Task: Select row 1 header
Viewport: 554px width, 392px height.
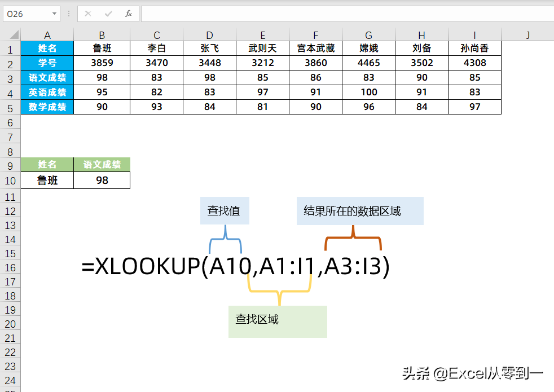Action: [10, 49]
